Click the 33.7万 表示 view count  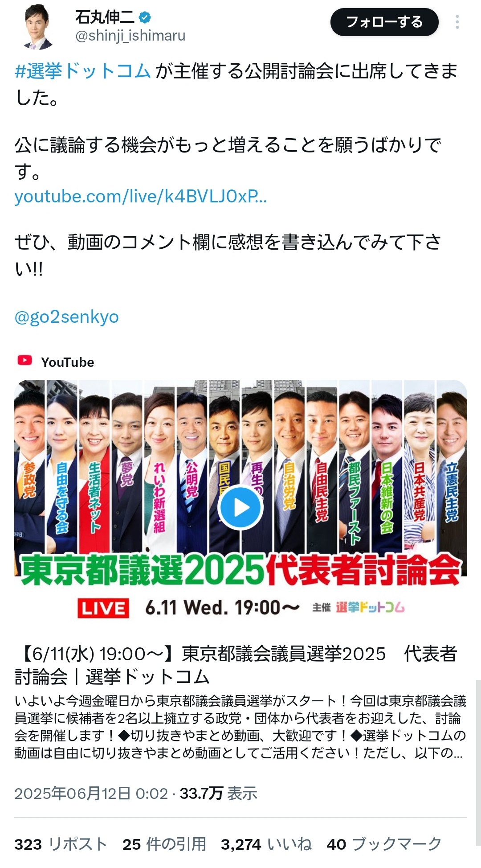tap(219, 794)
